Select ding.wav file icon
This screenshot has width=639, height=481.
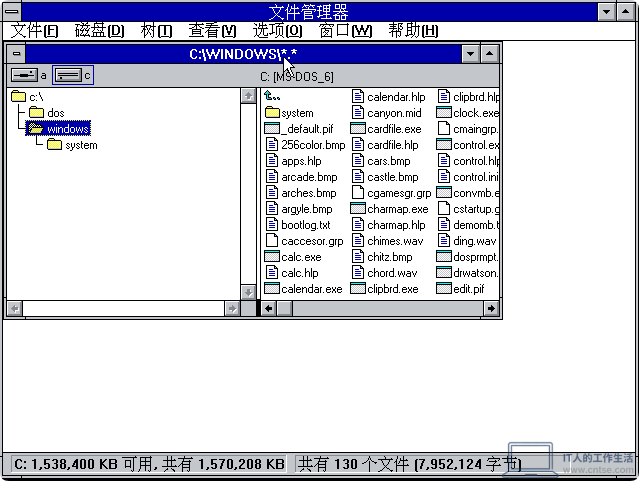444,241
